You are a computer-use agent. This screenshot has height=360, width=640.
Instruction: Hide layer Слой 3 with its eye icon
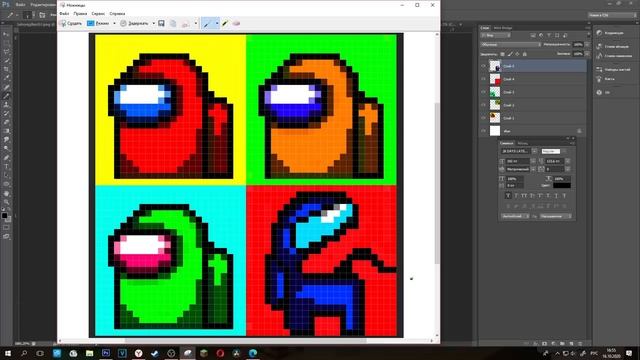point(484,92)
